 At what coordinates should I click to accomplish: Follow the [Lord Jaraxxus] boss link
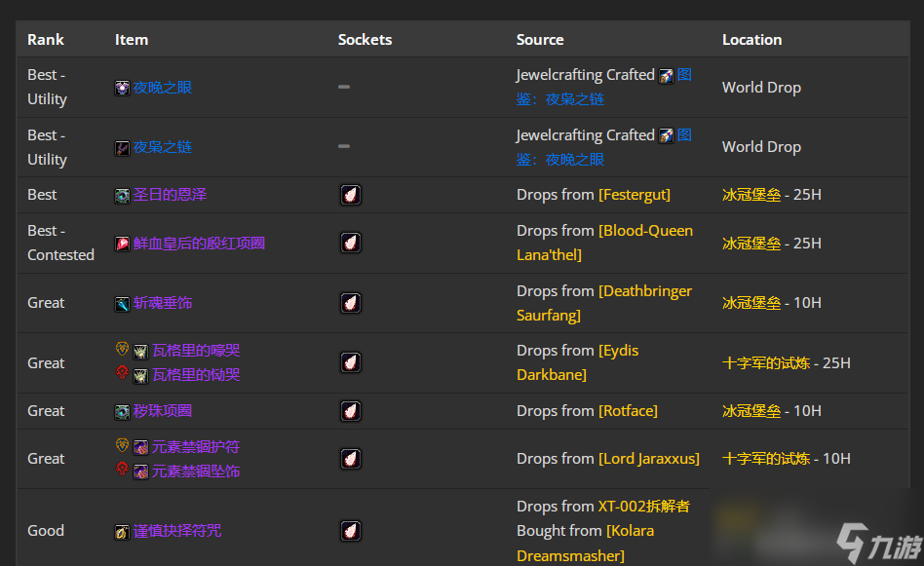point(649,459)
